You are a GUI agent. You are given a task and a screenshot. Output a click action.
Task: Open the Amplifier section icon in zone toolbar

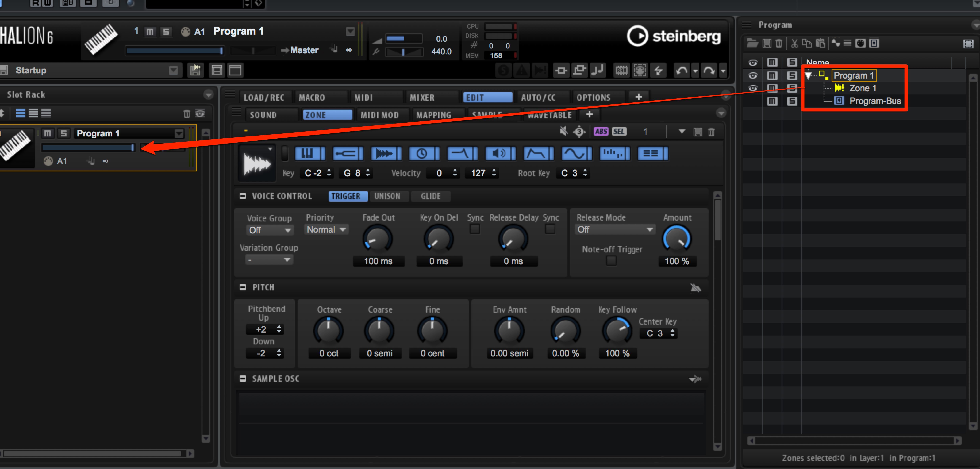500,154
